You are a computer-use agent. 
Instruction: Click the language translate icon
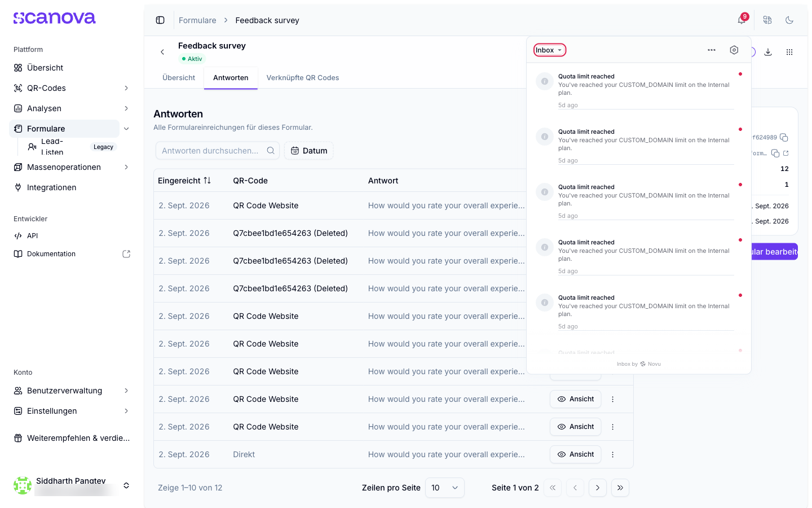(767, 20)
